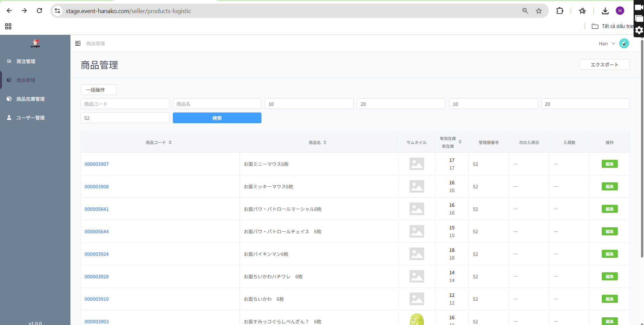Go to 商品在庫管理 in the sidebar
The width and height of the screenshot is (644, 325).
point(31,99)
